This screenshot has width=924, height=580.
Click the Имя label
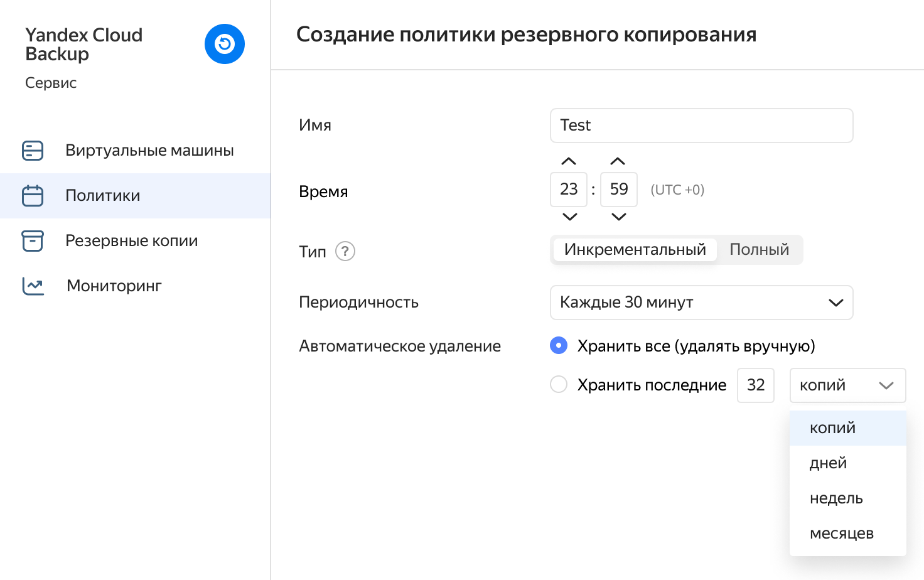315,126
